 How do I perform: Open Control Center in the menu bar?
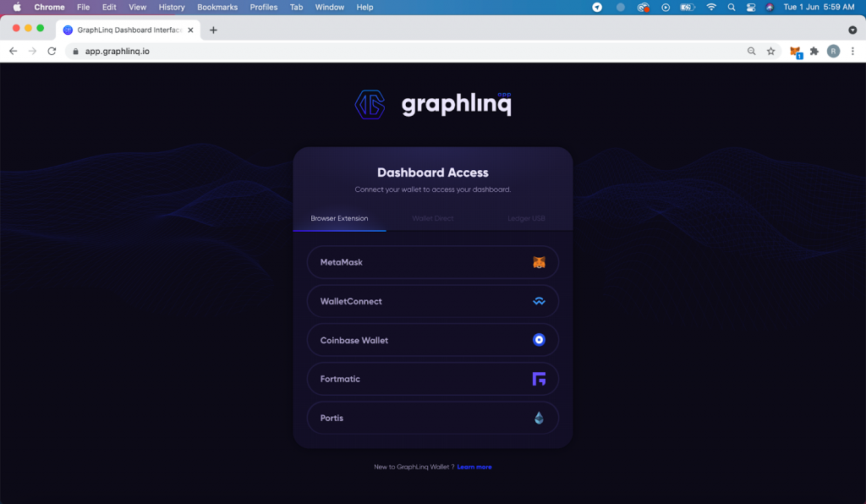751,7
